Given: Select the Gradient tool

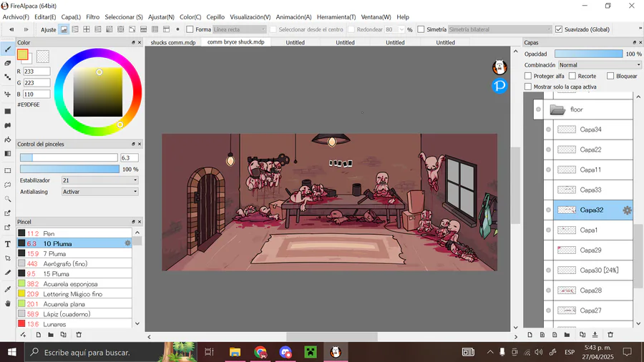Looking at the screenshot, I should coord(7,154).
